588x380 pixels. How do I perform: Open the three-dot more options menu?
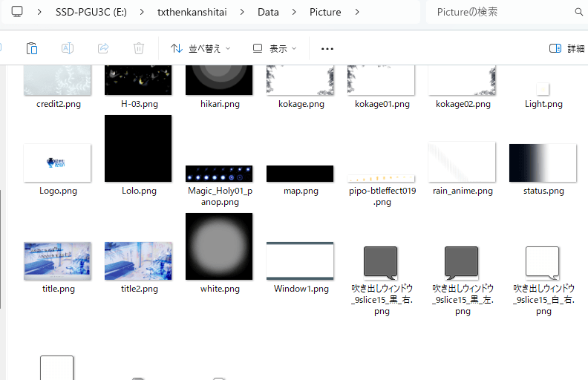point(327,48)
